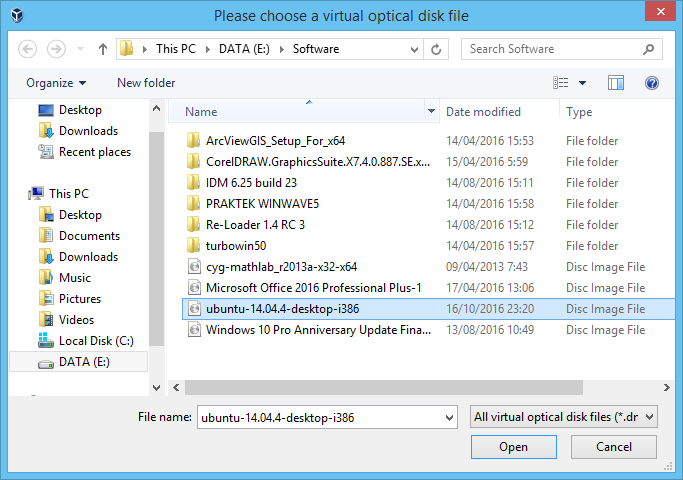This screenshot has height=480, width=683.
Task: Select CorelDRAW.GraphicsSuite folder icon
Action: click(x=193, y=162)
